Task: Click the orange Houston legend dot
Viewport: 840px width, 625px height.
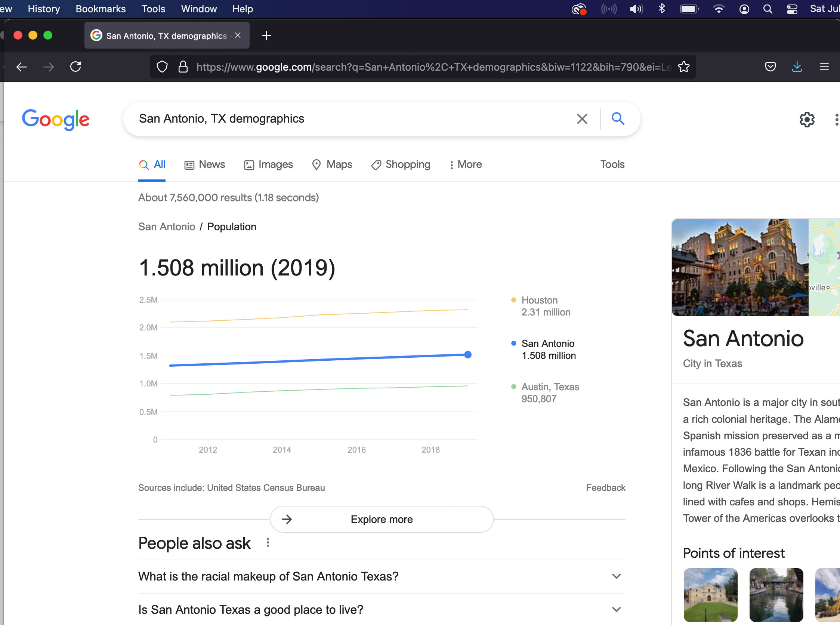Action: tap(514, 300)
